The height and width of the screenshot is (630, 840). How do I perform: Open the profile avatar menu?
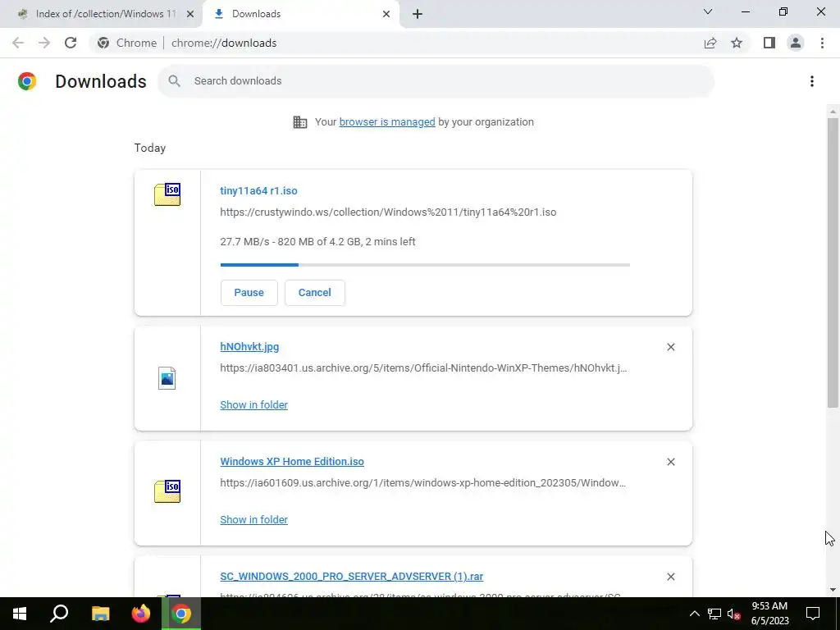coord(796,43)
